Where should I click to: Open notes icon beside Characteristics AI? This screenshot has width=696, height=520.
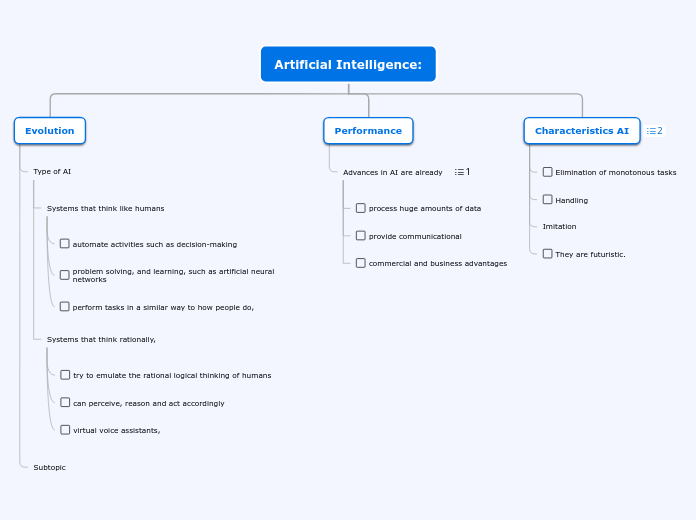654,131
